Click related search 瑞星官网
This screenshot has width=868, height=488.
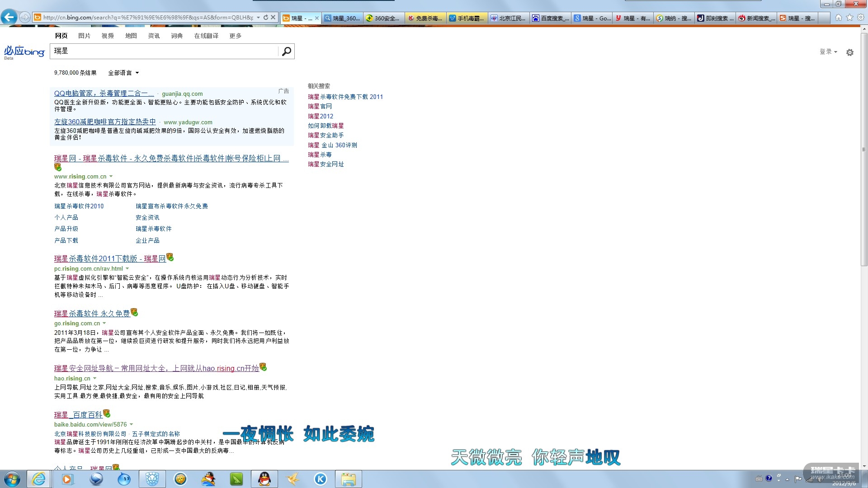pos(320,106)
